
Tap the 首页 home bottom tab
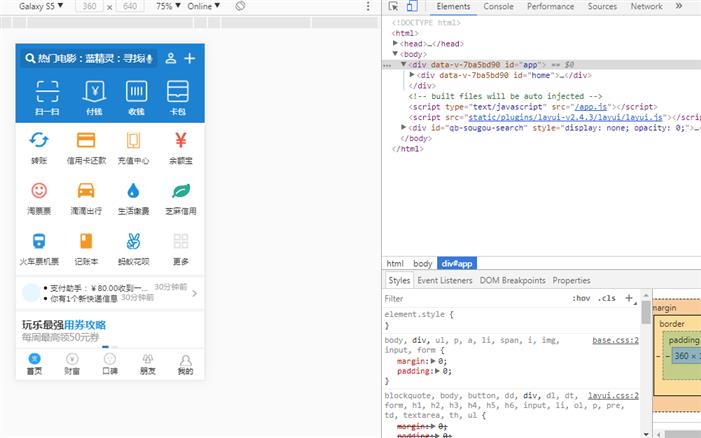(x=34, y=364)
